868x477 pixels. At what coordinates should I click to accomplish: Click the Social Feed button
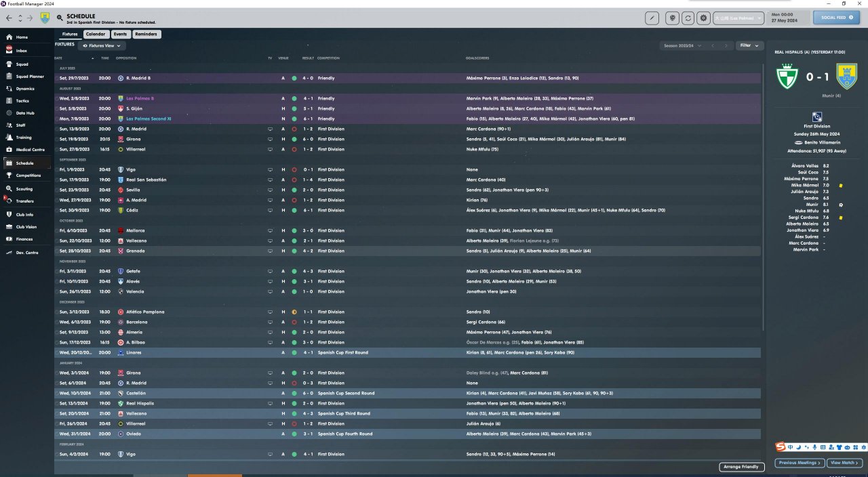[x=836, y=18]
